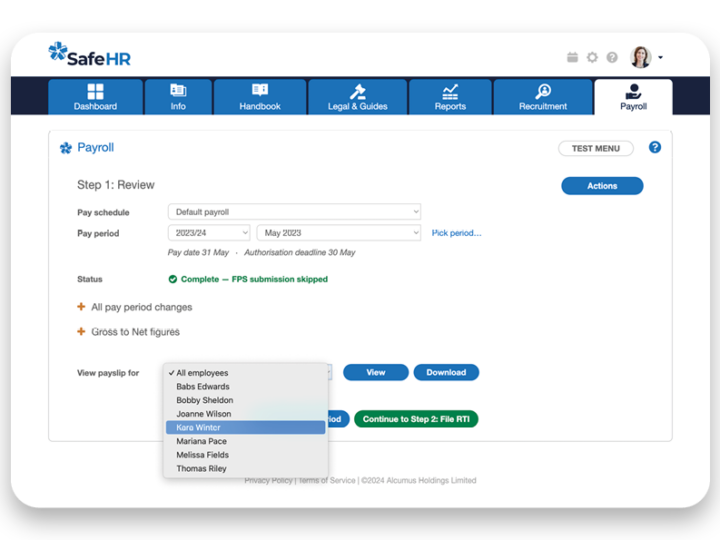Click the green Complete status checkmark
This screenshot has width=720, height=540.
pyautogui.click(x=173, y=279)
